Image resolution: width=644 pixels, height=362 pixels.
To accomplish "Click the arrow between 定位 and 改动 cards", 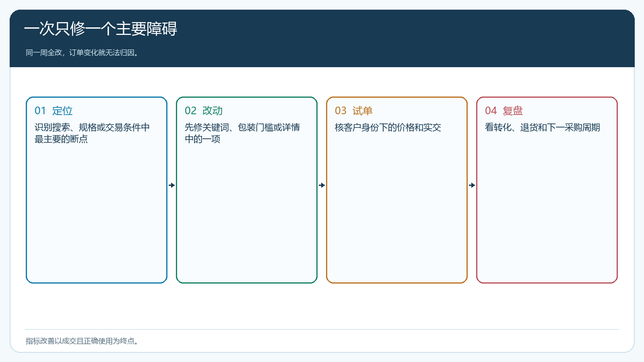I will pos(172,185).
